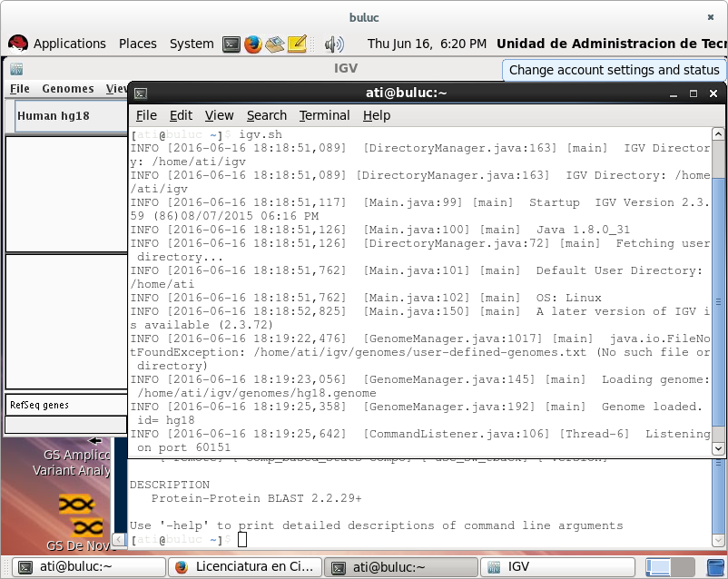728x579 pixels.
Task: Open the Human hg18 genome dropdown
Action: [x=70, y=115]
